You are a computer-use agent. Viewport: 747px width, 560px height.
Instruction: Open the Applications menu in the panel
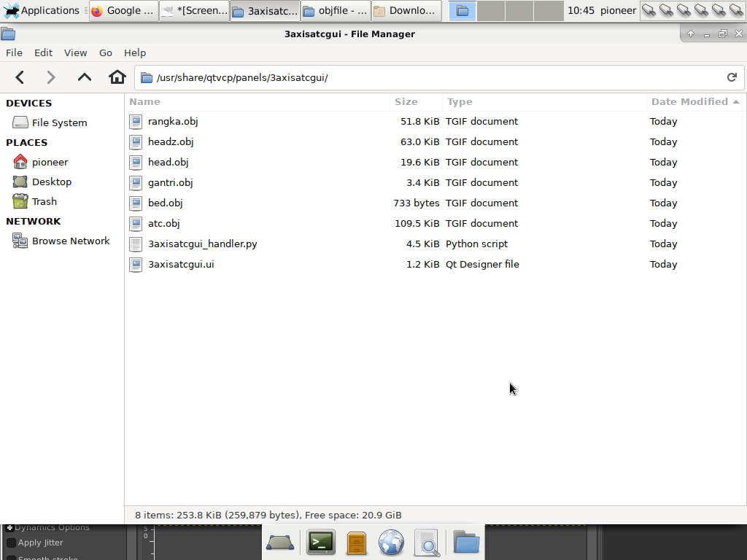point(42,10)
